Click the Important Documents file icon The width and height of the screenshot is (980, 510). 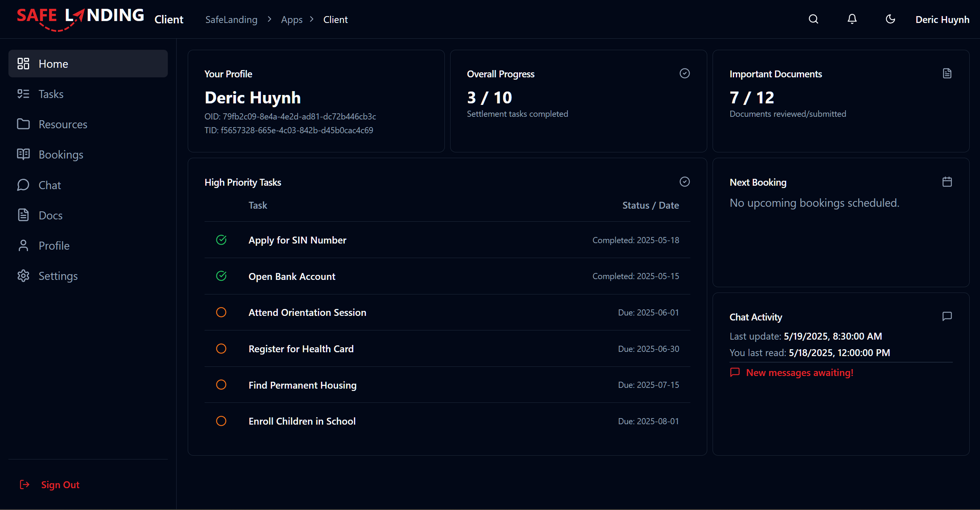(x=947, y=74)
